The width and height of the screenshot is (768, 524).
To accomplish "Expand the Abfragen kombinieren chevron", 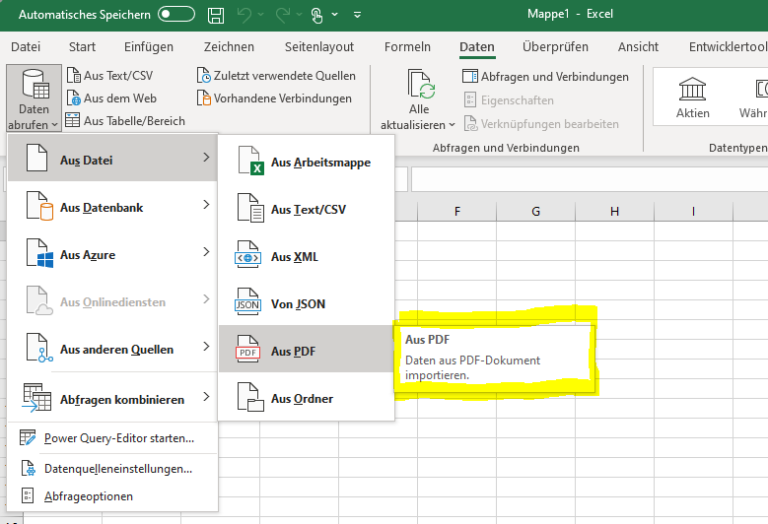I will 206,397.
